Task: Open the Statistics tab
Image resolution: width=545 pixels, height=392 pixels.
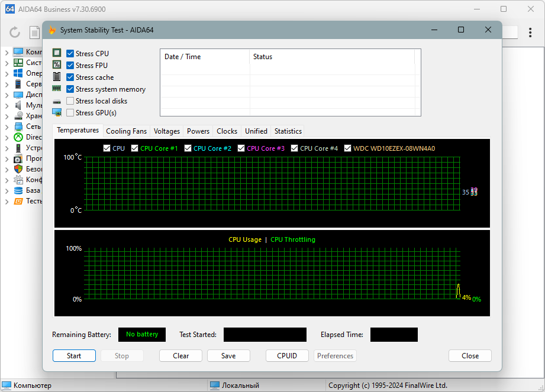Action: tap(288, 131)
